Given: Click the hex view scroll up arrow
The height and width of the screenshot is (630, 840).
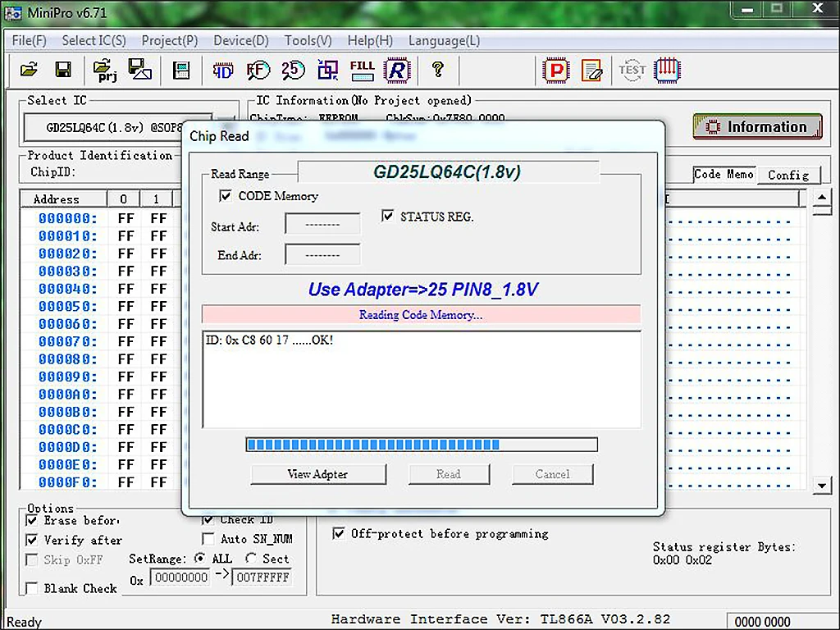Looking at the screenshot, I should pos(822,197).
